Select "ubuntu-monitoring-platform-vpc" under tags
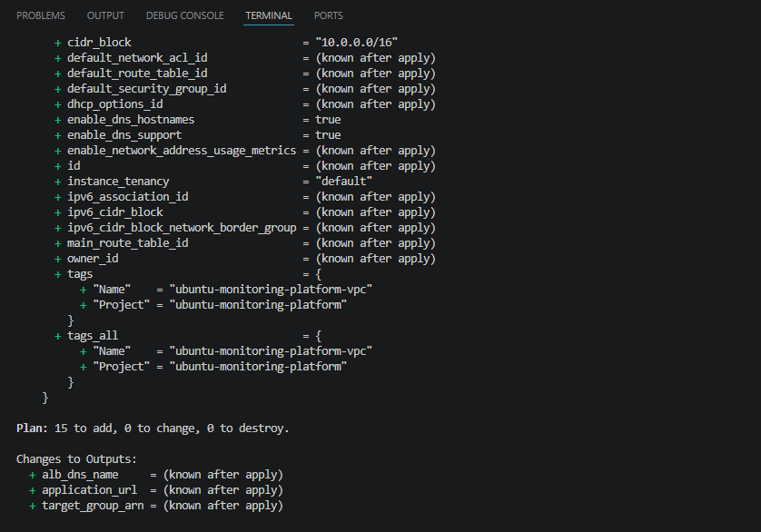This screenshot has width=761, height=532. point(271,290)
